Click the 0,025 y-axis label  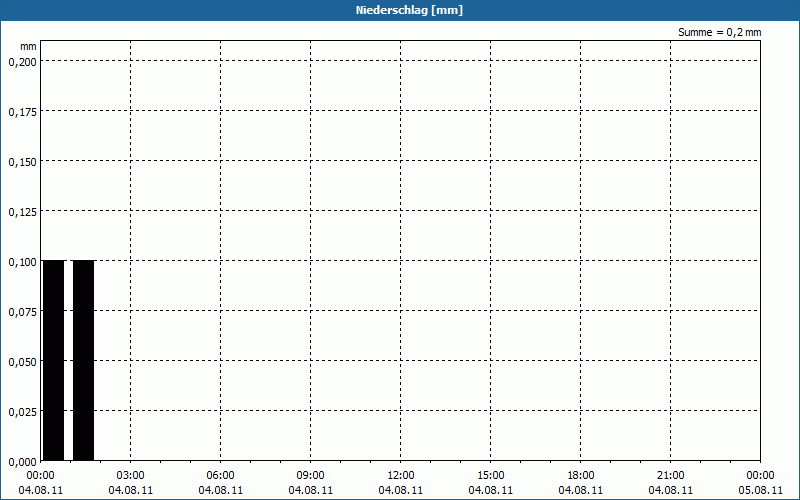(x=22, y=412)
